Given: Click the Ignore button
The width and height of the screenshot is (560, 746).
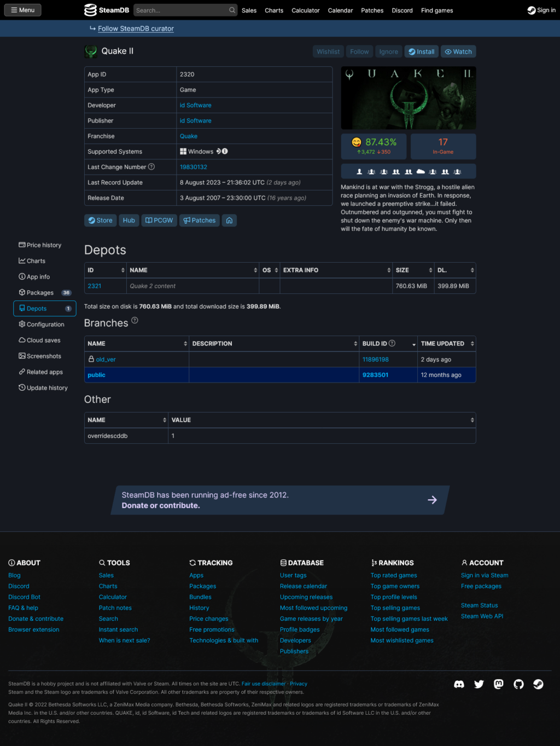Looking at the screenshot, I should [389, 51].
